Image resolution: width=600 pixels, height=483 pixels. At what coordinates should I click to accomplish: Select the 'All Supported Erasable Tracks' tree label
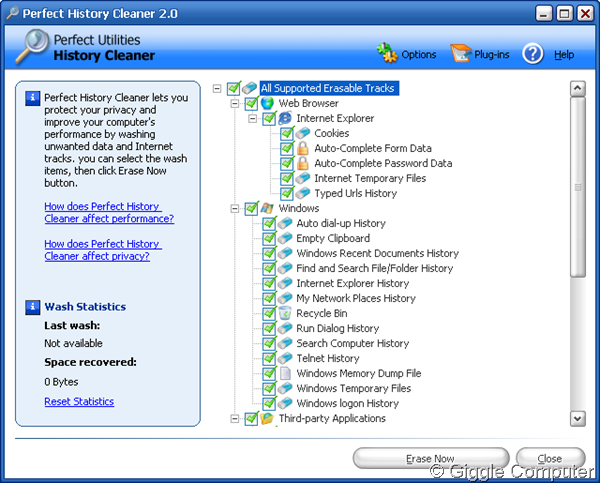[329, 88]
